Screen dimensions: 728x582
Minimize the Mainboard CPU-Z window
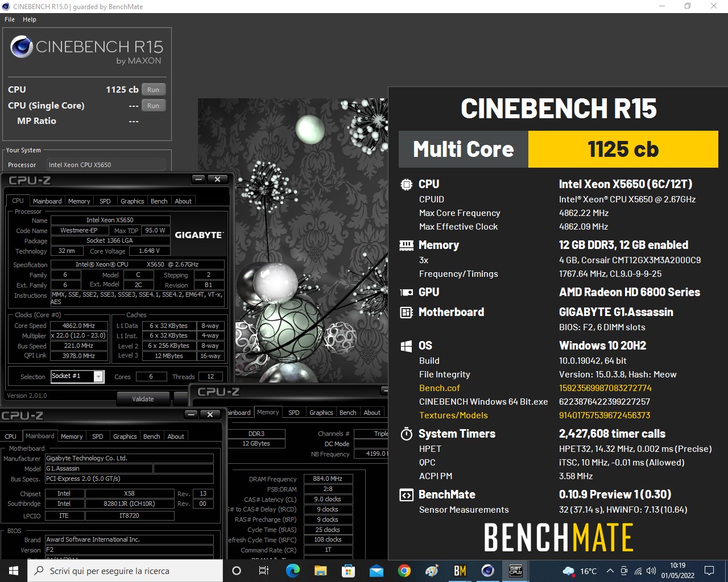point(191,414)
